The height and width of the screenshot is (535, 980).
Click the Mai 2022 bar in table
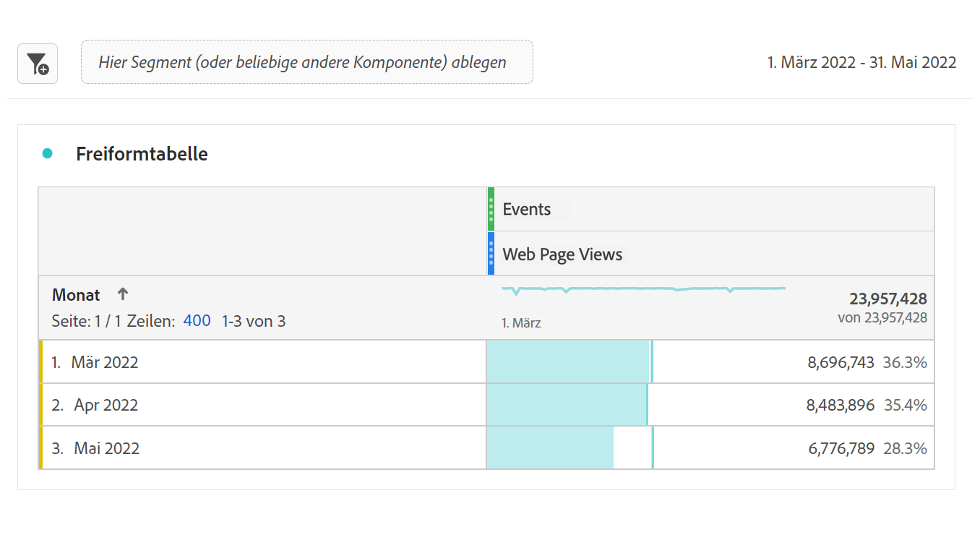point(550,448)
